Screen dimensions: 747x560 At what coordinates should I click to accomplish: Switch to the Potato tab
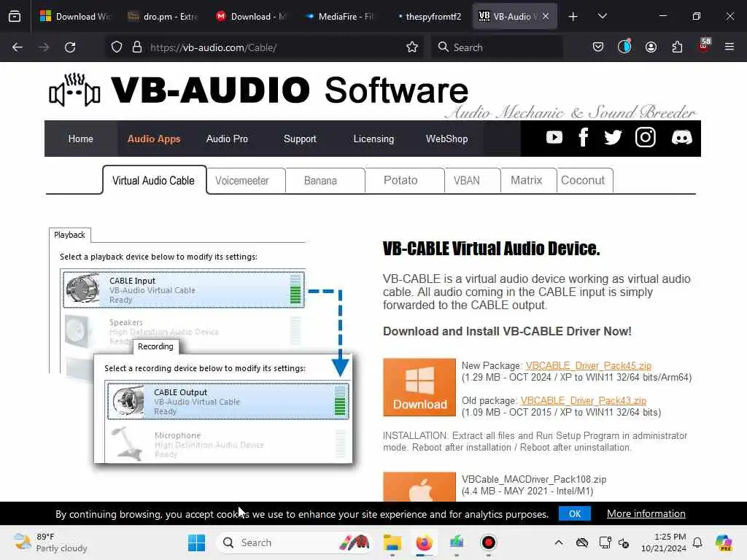click(404, 181)
